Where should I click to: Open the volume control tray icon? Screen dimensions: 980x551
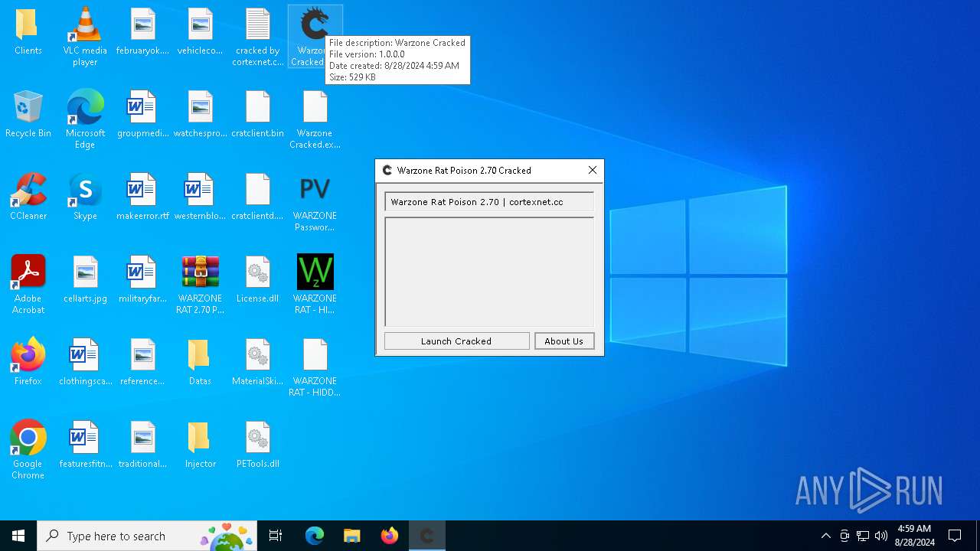[x=881, y=536]
